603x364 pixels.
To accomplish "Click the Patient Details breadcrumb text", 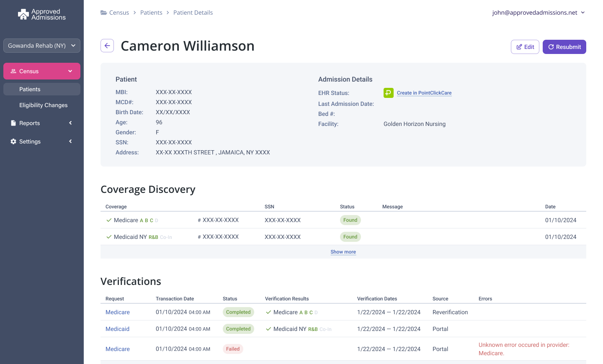I will tap(193, 13).
